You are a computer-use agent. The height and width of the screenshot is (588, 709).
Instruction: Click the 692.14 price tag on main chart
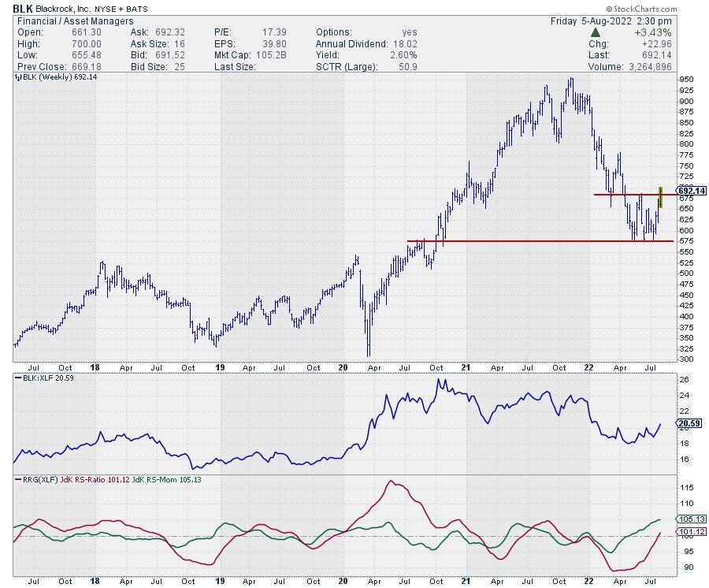tap(691, 191)
